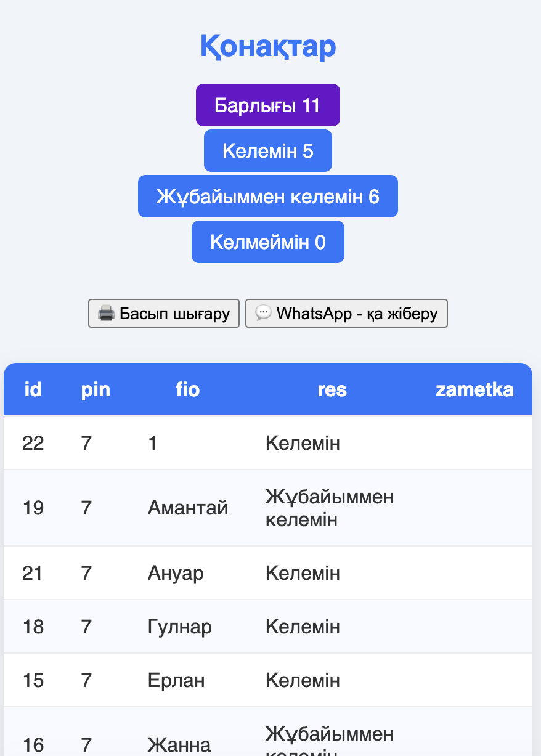Click the res column header
The width and height of the screenshot is (541, 756).
point(332,389)
